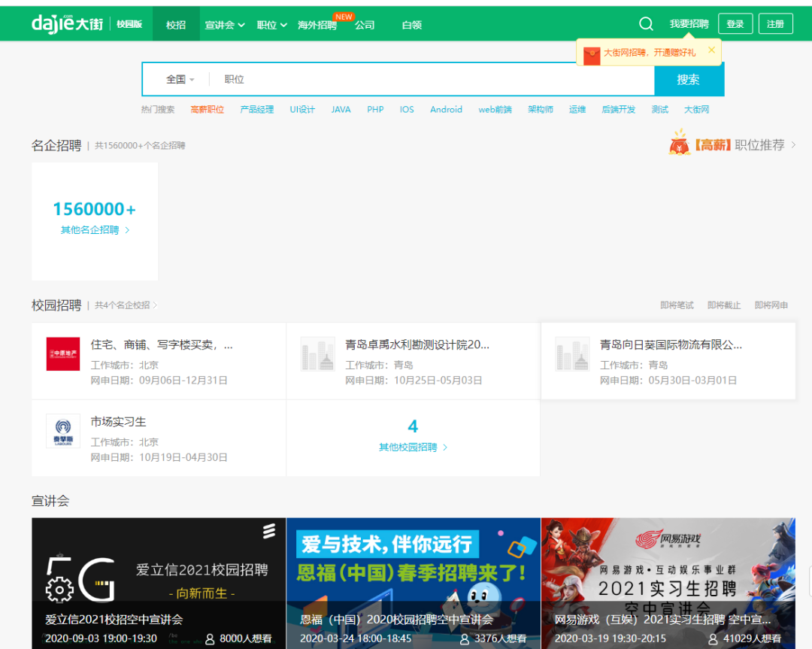Click the 共1560000+个名企招聘 text
This screenshot has height=649, width=812.
(x=140, y=146)
